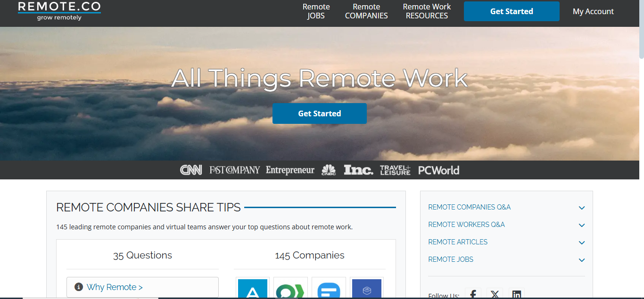
Task: Click the REMOTE.CO logo
Action: 59,11
